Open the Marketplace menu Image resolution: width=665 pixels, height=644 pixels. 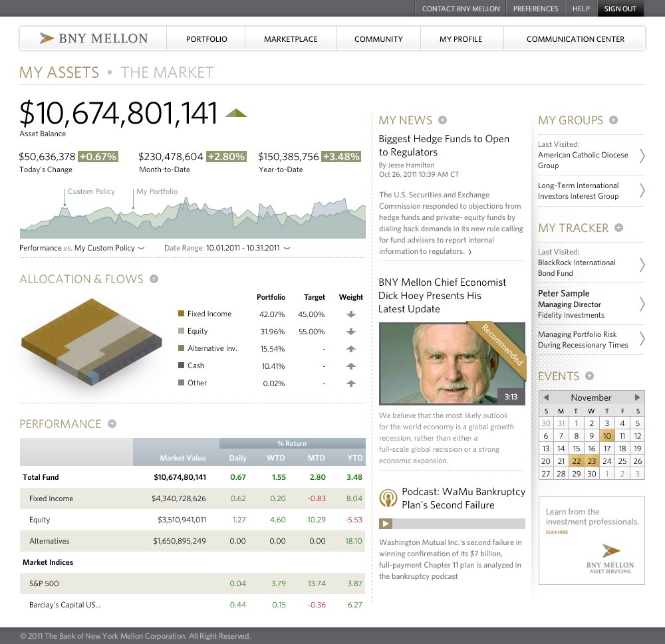[x=291, y=39]
